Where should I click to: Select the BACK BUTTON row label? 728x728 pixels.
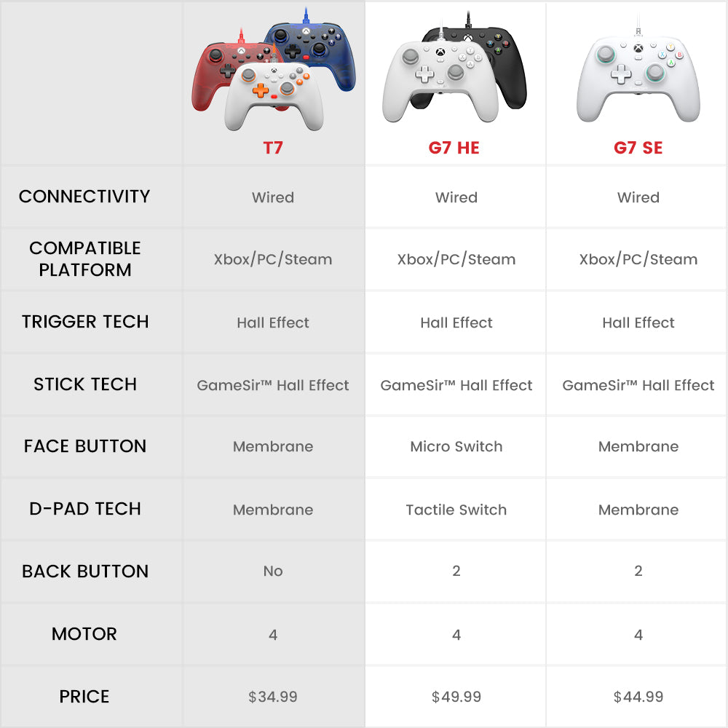(x=85, y=571)
